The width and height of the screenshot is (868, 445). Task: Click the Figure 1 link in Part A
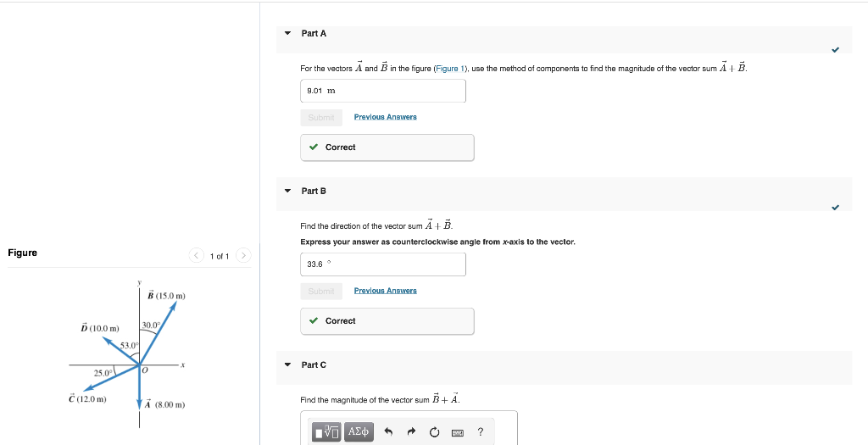click(448, 69)
